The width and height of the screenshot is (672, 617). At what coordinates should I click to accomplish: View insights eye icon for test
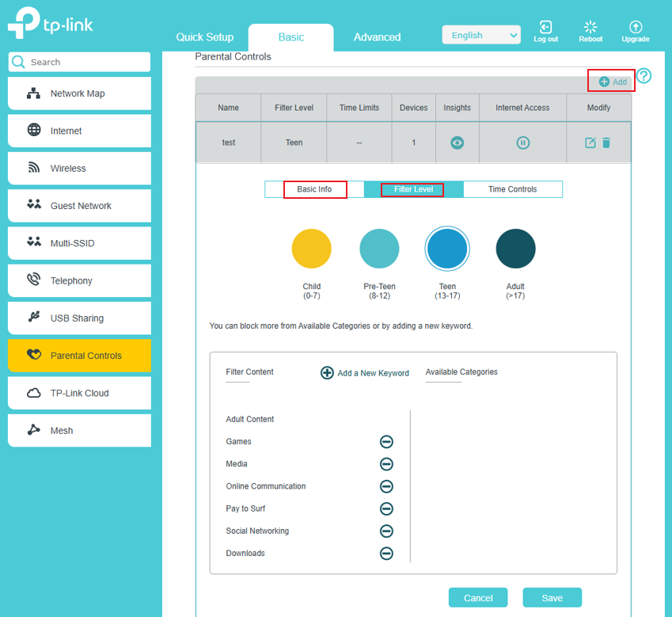click(457, 143)
